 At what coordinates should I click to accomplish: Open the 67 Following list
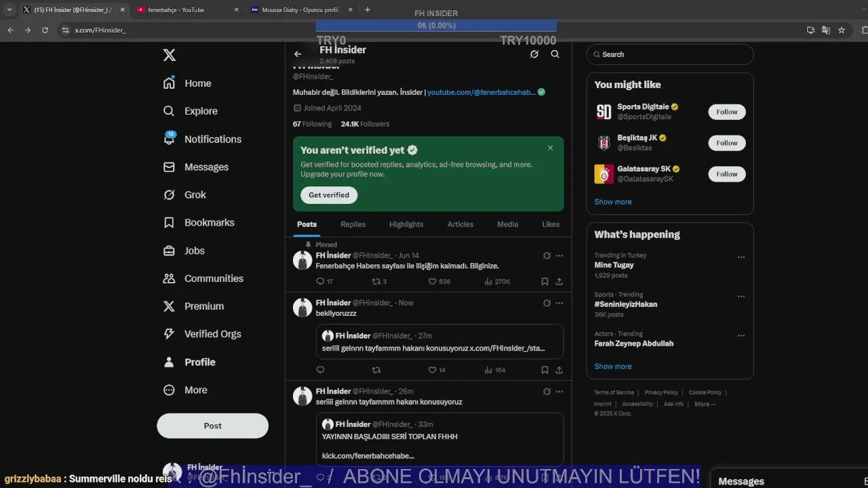pyautogui.click(x=312, y=124)
